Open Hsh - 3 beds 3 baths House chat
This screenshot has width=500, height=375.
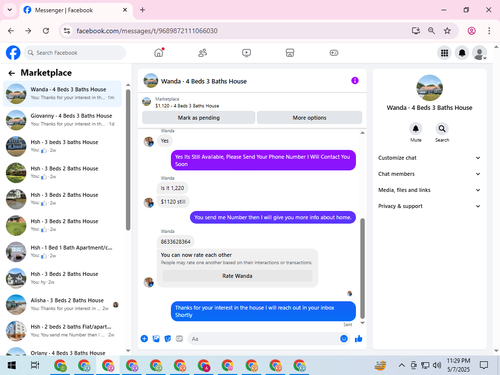(62, 146)
